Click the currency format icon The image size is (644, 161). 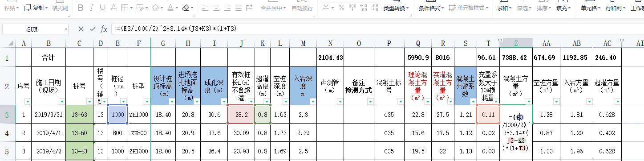click(x=326, y=8)
